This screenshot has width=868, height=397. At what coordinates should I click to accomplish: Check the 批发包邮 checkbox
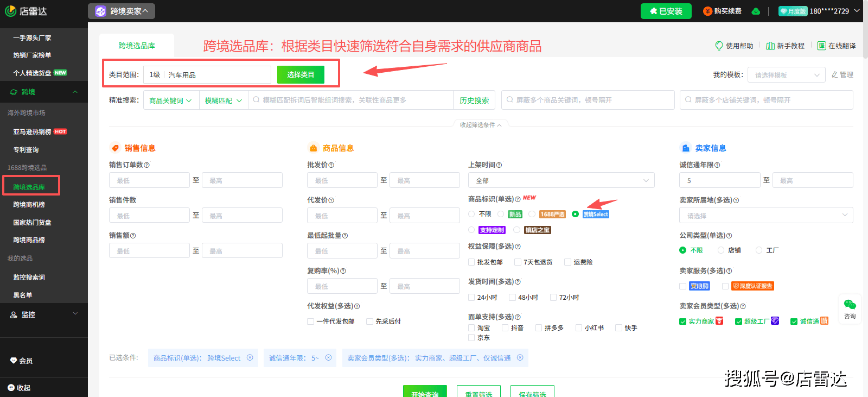click(x=471, y=262)
